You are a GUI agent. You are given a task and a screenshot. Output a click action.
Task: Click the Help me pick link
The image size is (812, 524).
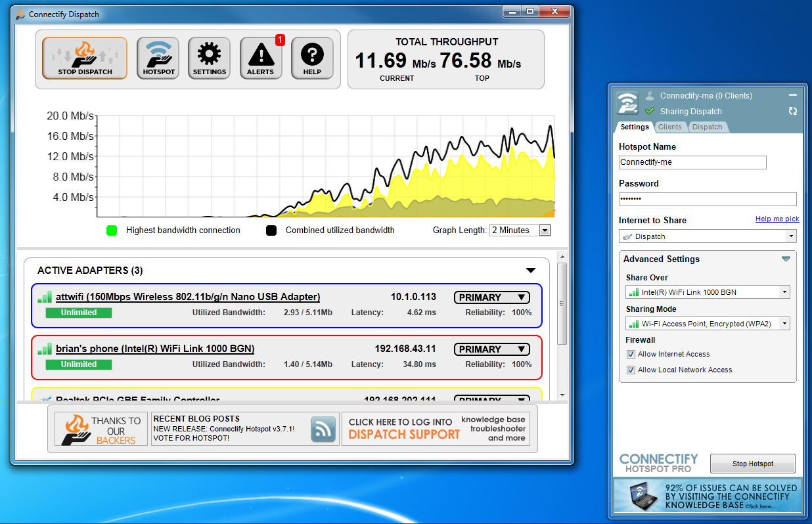[x=777, y=219]
